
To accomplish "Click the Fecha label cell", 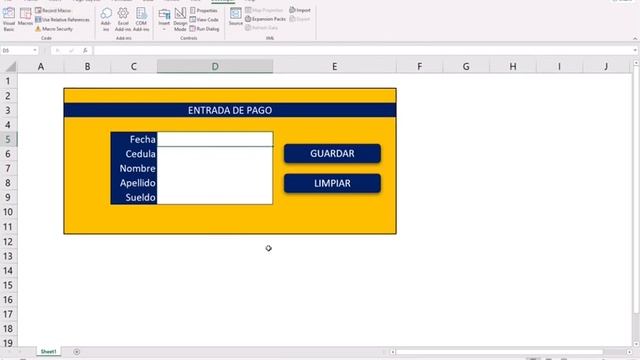I will [x=134, y=139].
